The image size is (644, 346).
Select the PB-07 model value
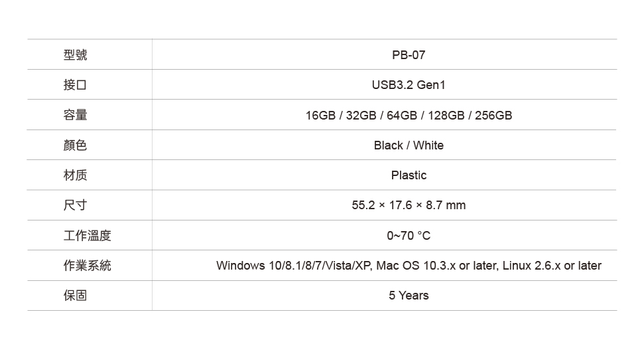pyautogui.click(x=409, y=54)
